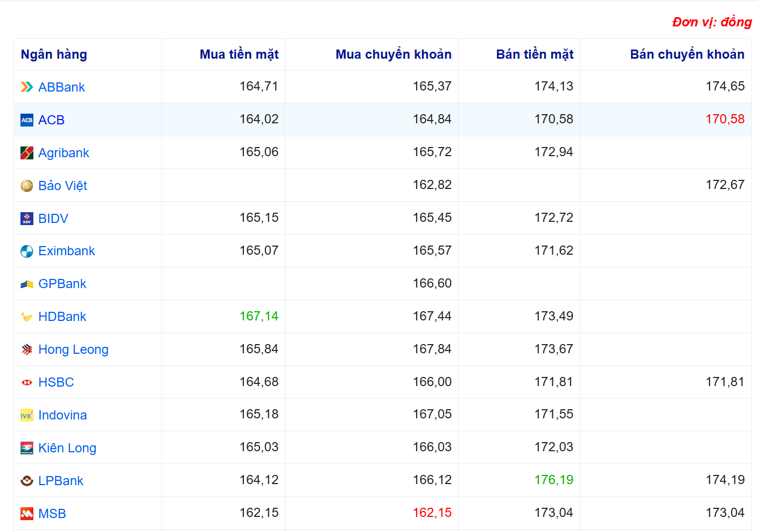Click the Bán chuyển khoản column header
Viewport: 758px width, 532px height.
[687, 54]
